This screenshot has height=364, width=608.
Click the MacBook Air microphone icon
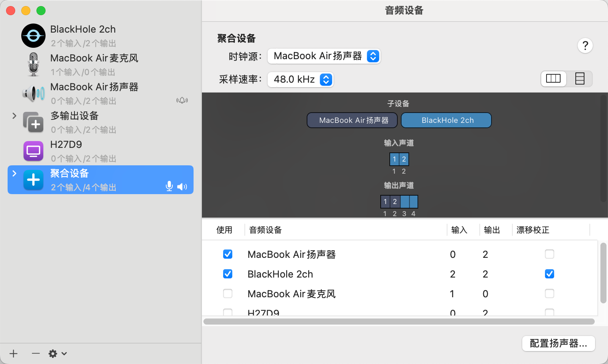(x=33, y=64)
